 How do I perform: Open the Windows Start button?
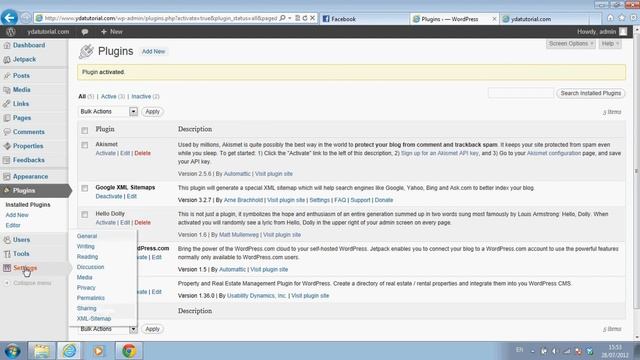click(x=12, y=351)
